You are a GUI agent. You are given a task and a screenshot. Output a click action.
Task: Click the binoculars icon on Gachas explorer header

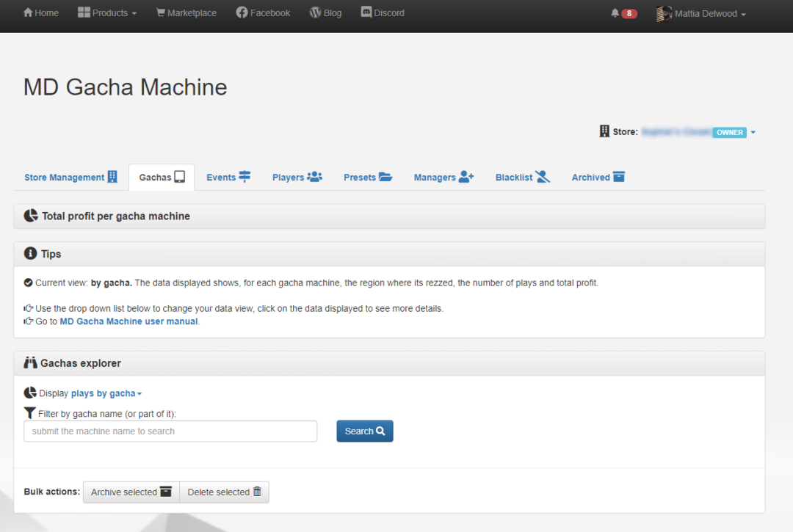[x=30, y=362]
